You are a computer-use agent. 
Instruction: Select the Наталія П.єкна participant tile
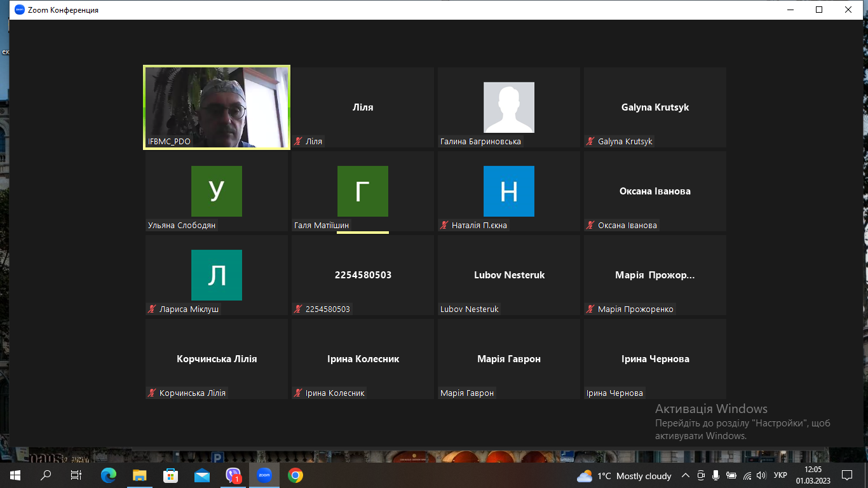[x=508, y=191]
